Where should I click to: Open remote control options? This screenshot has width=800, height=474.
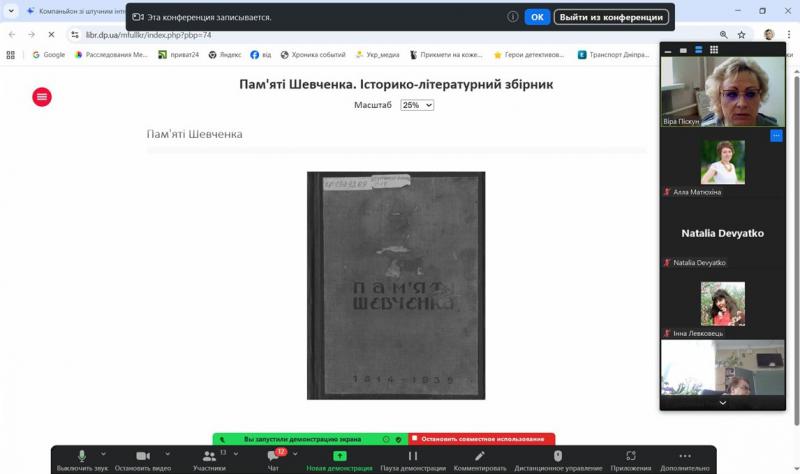[557, 457]
